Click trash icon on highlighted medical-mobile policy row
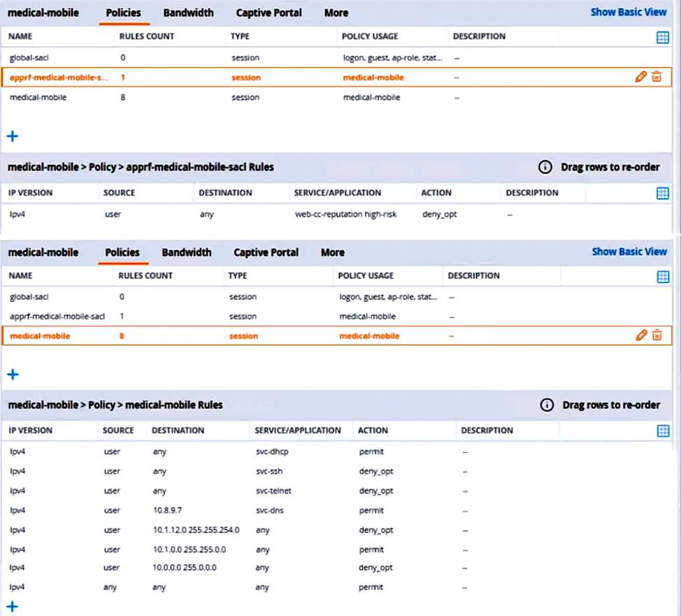The image size is (681, 616). pyautogui.click(x=657, y=336)
